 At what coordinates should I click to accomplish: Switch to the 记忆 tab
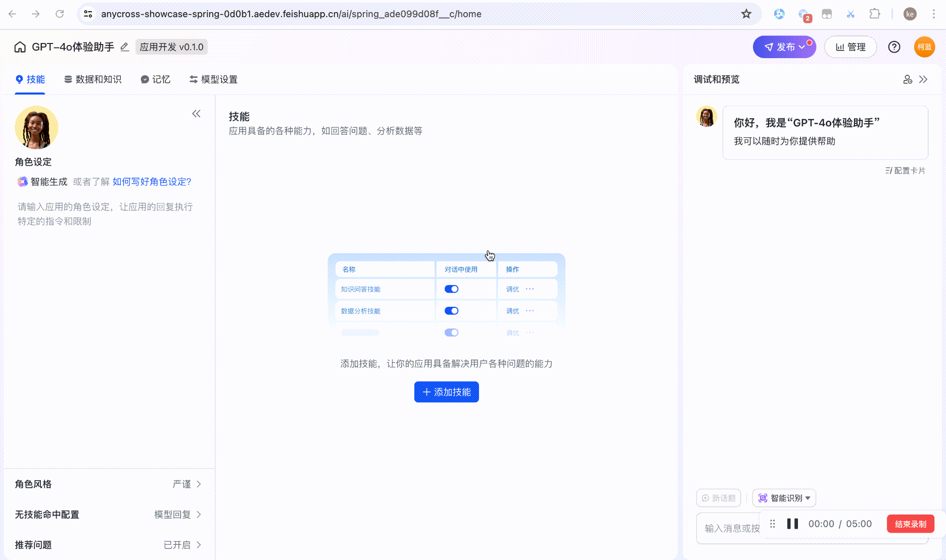click(155, 79)
